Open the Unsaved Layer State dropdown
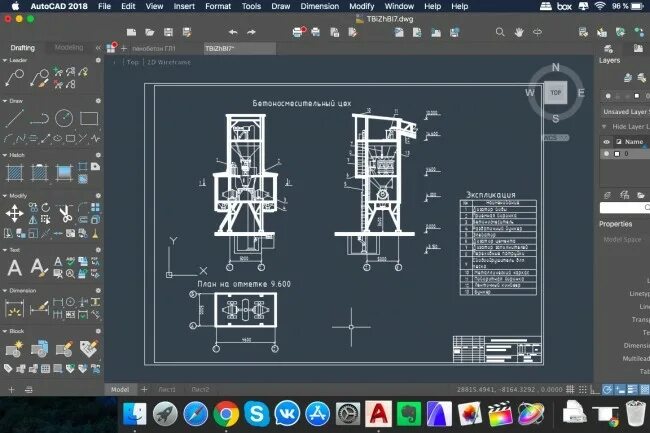 pos(625,112)
